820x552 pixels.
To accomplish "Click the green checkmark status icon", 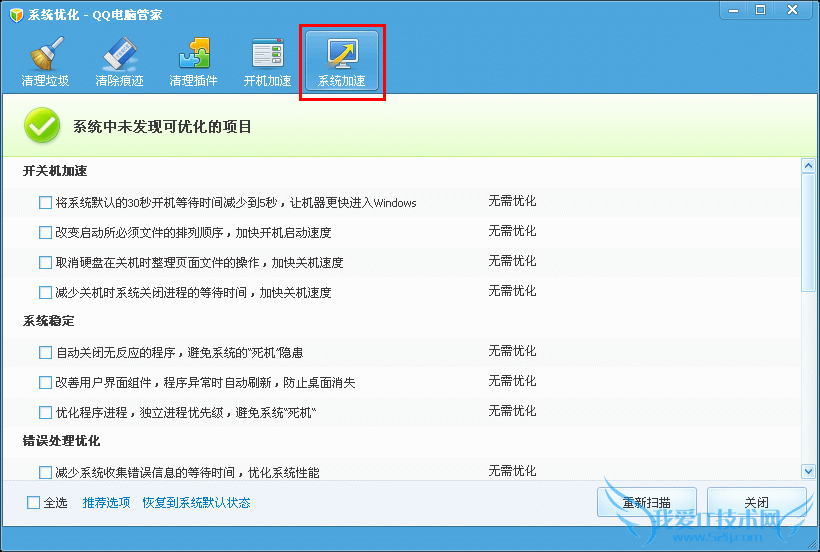I will [42, 125].
